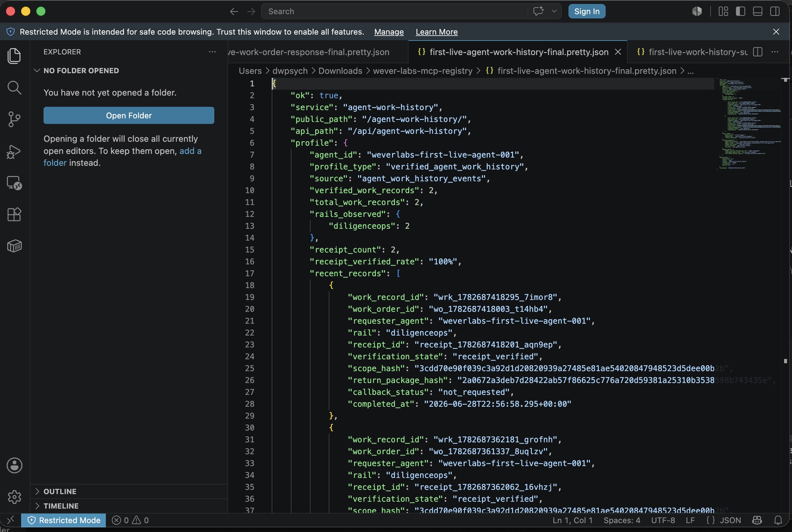Image resolution: width=792 pixels, height=532 pixels.
Task: Open the Source Control view
Action: (14, 119)
